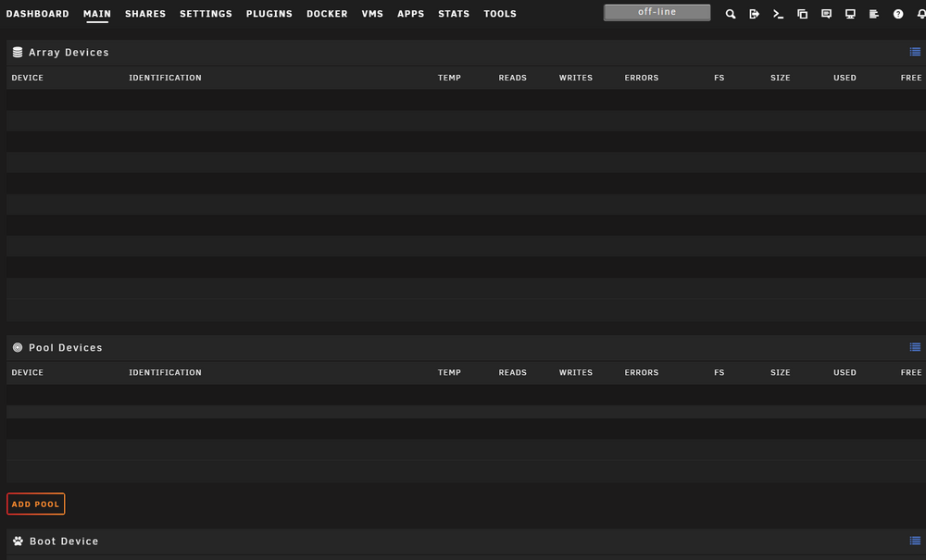The width and height of the screenshot is (926, 560).
Task: Click FS header in Pool Devices table
Action: pyautogui.click(x=719, y=372)
